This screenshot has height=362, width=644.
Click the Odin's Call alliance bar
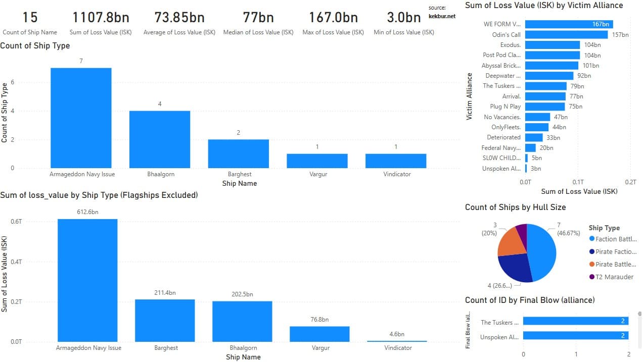click(x=566, y=35)
